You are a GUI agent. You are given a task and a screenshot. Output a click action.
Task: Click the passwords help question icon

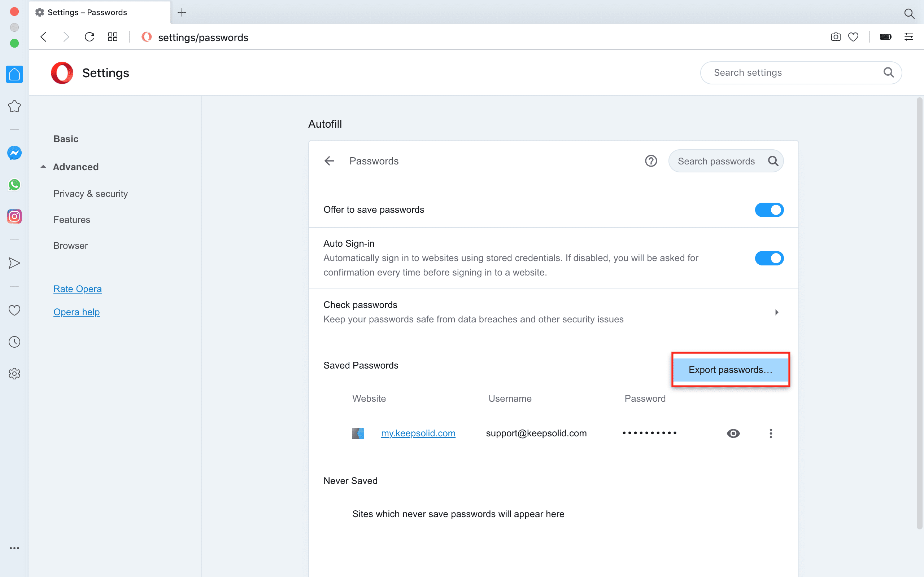[651, 161]
